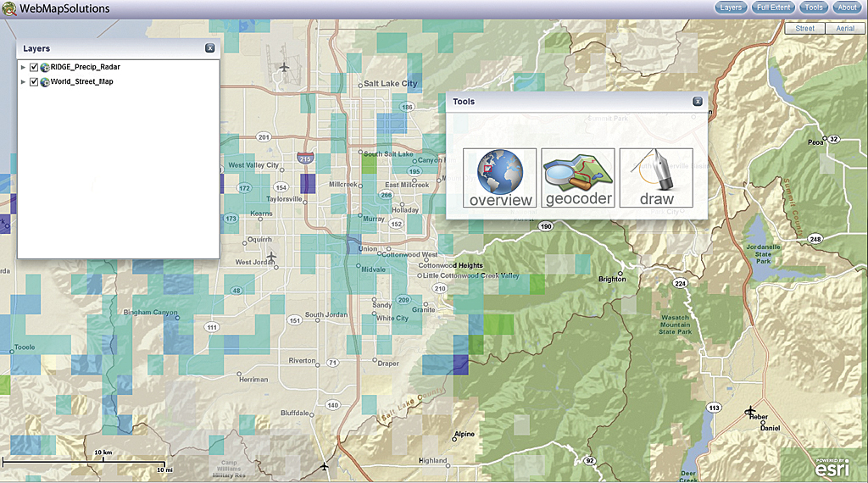Select the RIDGE_Precip_Radar layer name
Viewport: 868px width, 483px height.
[86, 67]
